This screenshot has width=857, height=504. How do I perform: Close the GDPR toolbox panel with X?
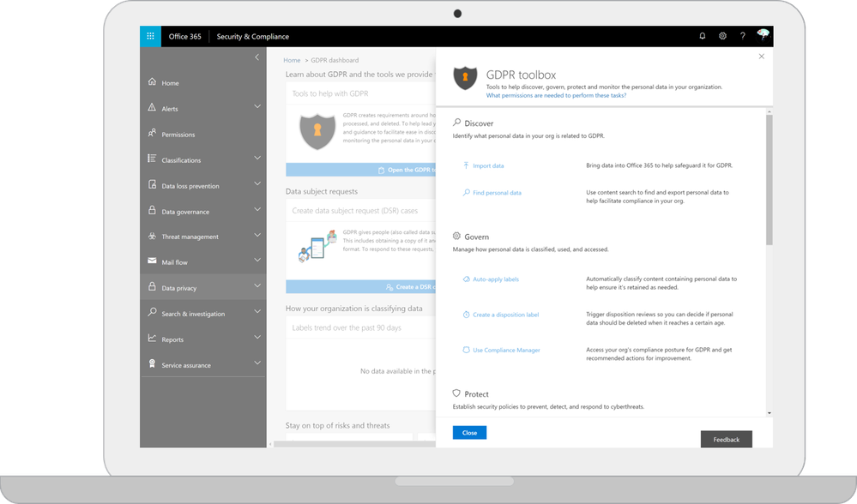tap(762, 57)
